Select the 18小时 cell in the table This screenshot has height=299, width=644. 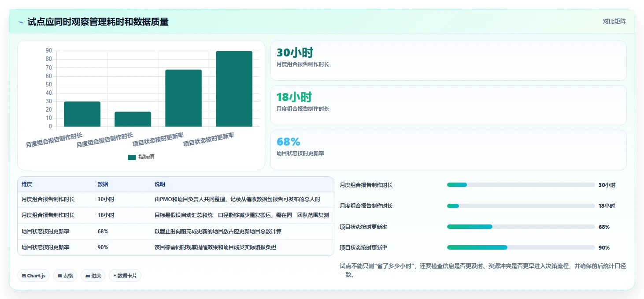coord(106,215)
